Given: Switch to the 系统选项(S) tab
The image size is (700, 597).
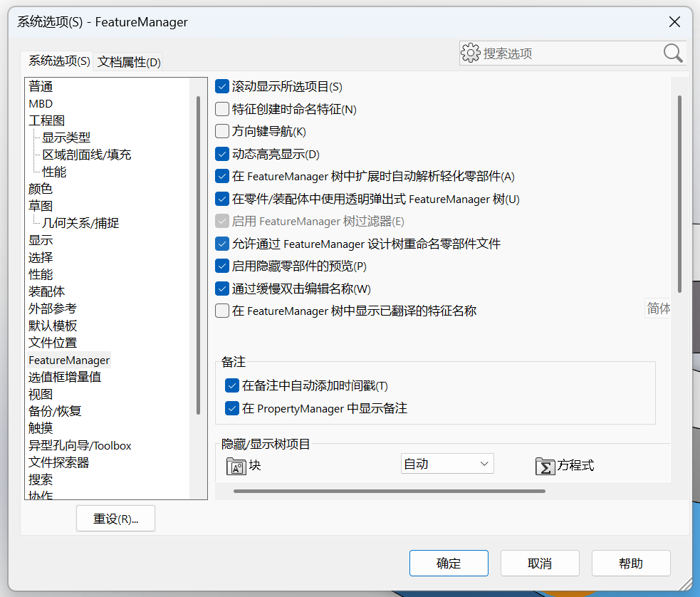Looking at the screenshot, I should click(x=59, y=61).
